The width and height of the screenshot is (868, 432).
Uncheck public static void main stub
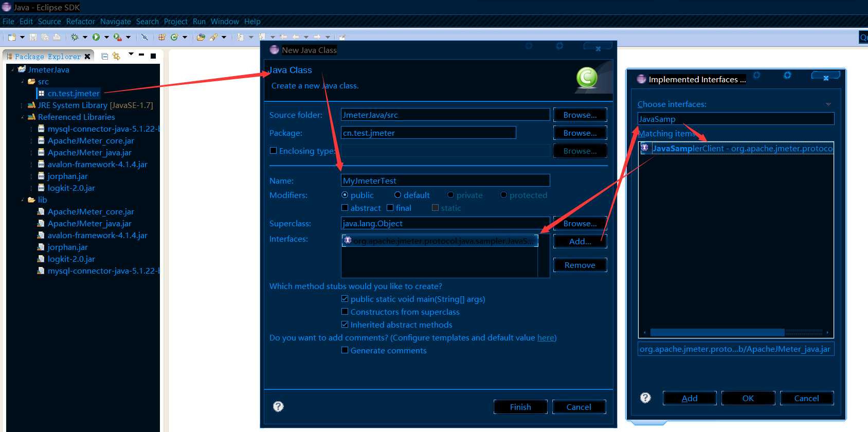[345, 299]
